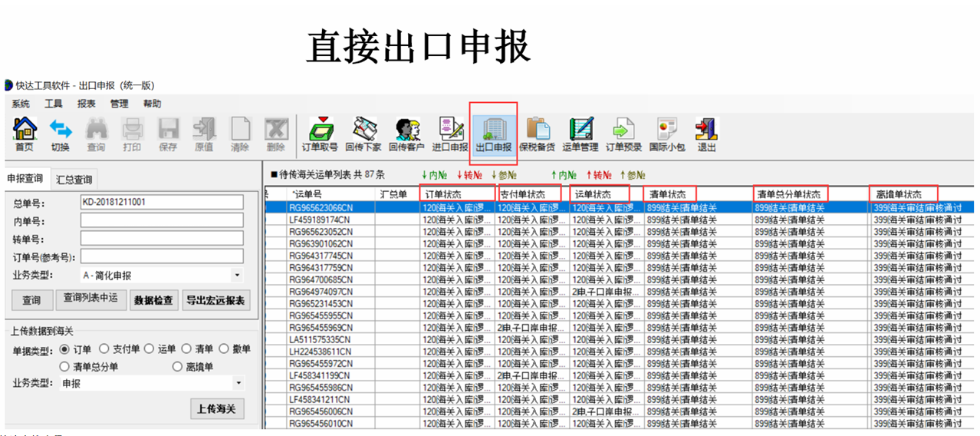Open the 进口申报 import declaration tool
The height and width of the screenshot is (436, 980).
[x=450, y=133]
